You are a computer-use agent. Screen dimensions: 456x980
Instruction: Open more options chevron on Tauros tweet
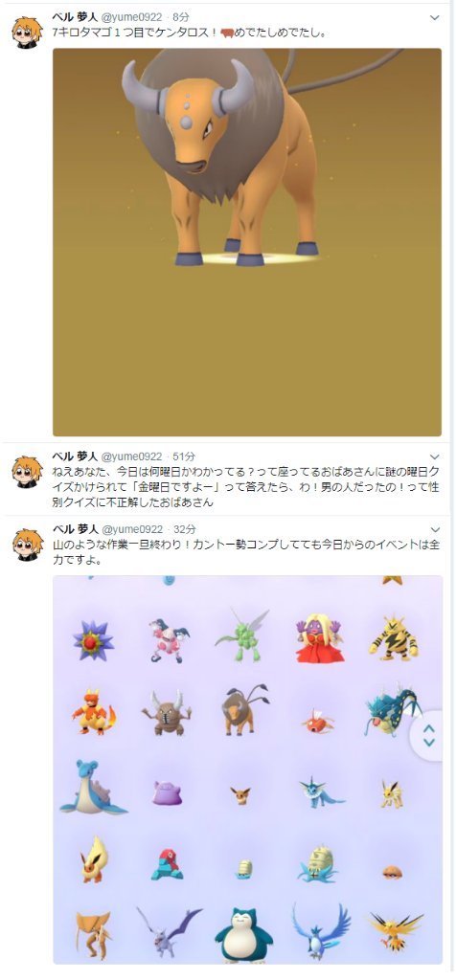[x=435, y=18]
